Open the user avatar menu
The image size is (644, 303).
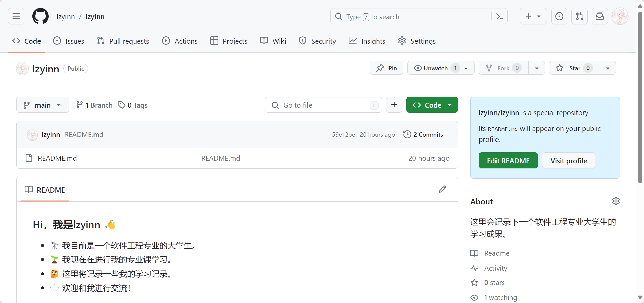[620, 16]
